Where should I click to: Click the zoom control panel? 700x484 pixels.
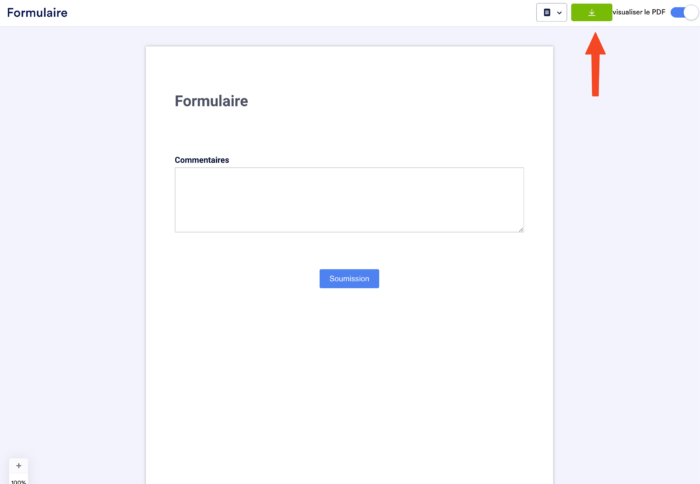pyautogui.click(x=18, y=471)
